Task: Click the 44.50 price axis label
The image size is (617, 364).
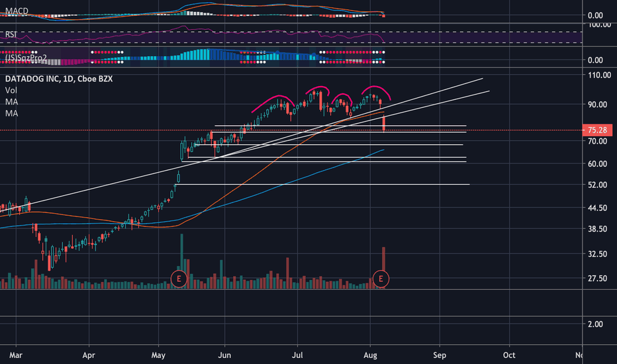Action: [x=597, y=208]
